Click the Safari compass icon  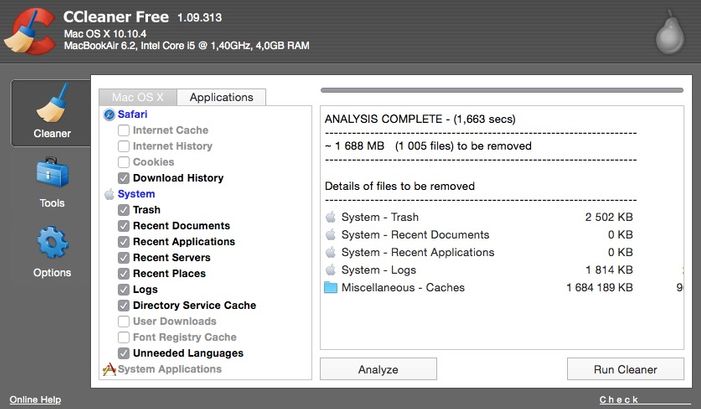(x=109, y=115)
